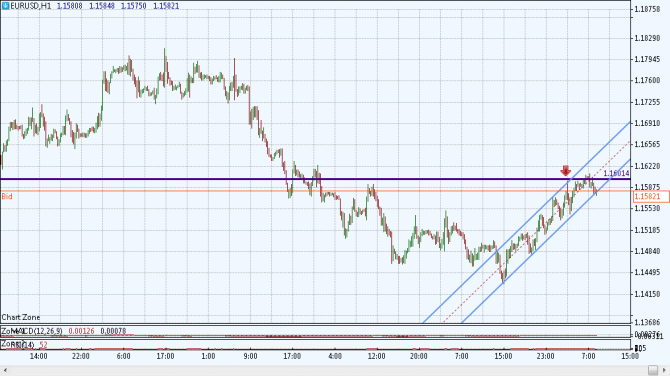Click the 12:00 time axis label
Screen dimensions: 670x376
coord(376,356)
